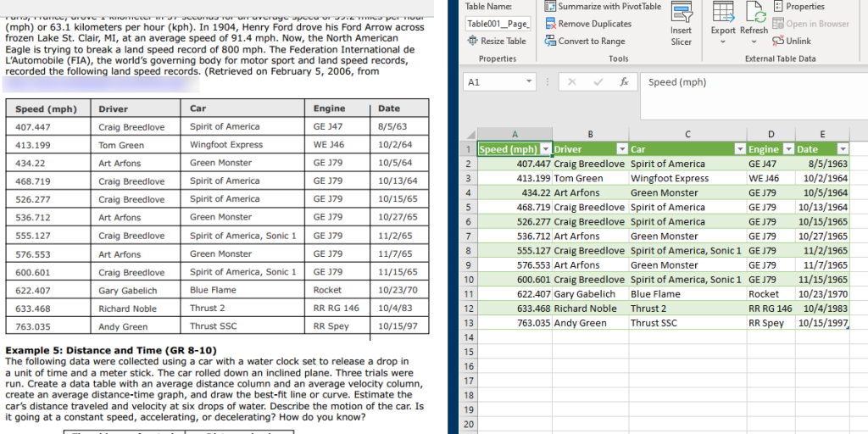The width and height of the screenshot is (868, 434).
Task: Select row 14 header
Action: (x=468, y=337)
